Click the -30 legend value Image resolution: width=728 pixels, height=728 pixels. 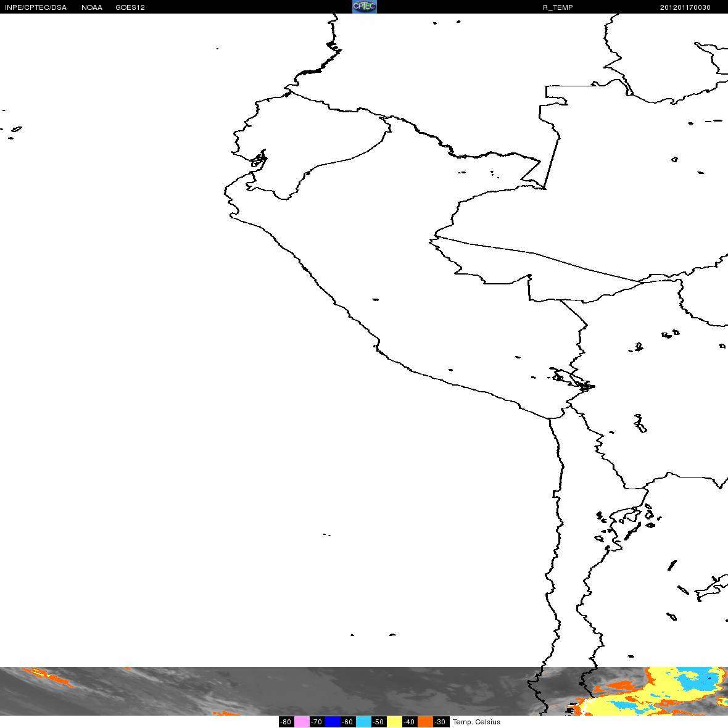441,722
